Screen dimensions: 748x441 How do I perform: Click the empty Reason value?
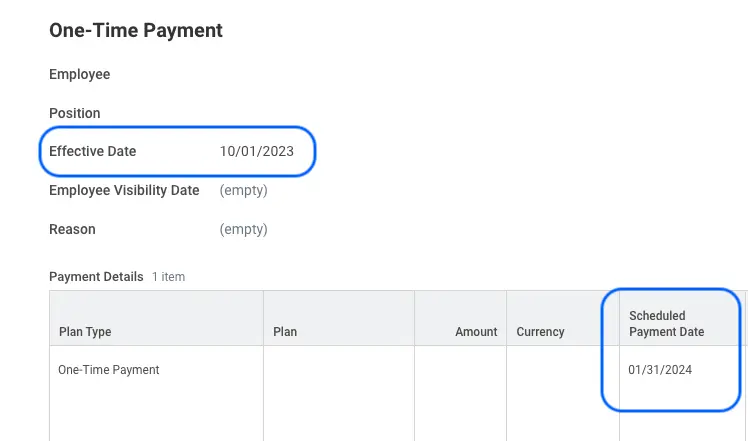point(243,229)
